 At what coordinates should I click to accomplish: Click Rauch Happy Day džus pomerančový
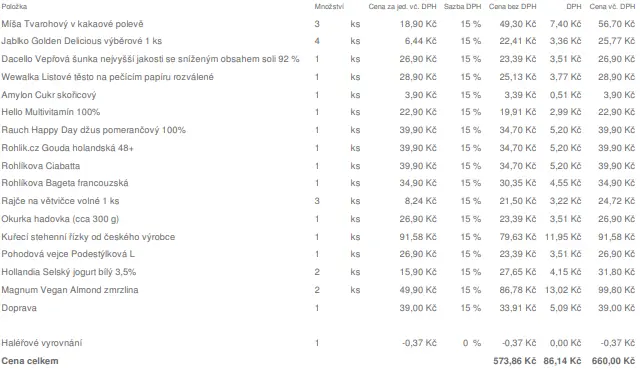[93, 130]
